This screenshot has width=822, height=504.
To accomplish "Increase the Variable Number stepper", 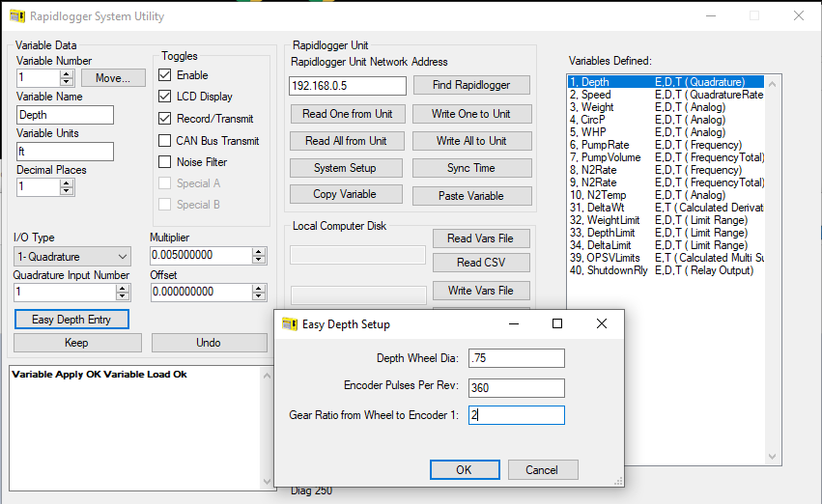I will coord(66,74).
